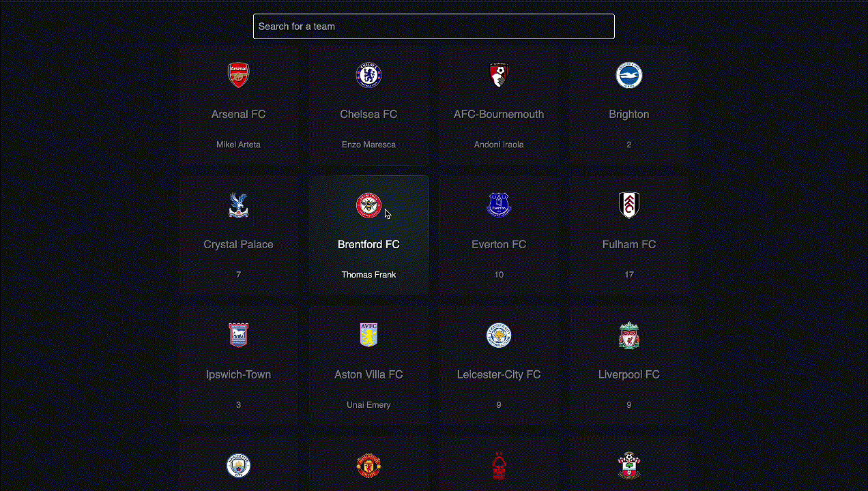This screenshot has height=491, width=868.
Task: Select the Manchester City badge
Action: (238, 466)
